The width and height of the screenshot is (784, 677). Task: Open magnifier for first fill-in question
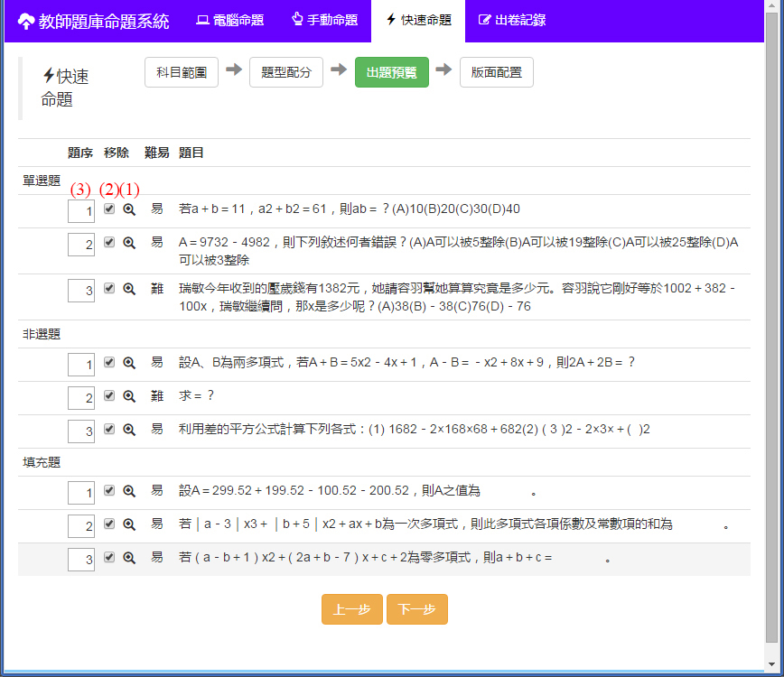(129, 491)
